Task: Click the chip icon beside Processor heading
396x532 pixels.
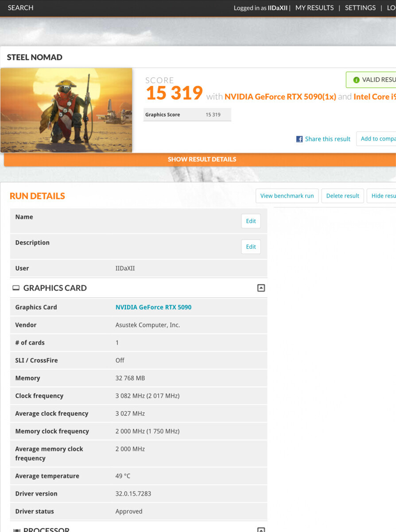Action: click(16, 530)
